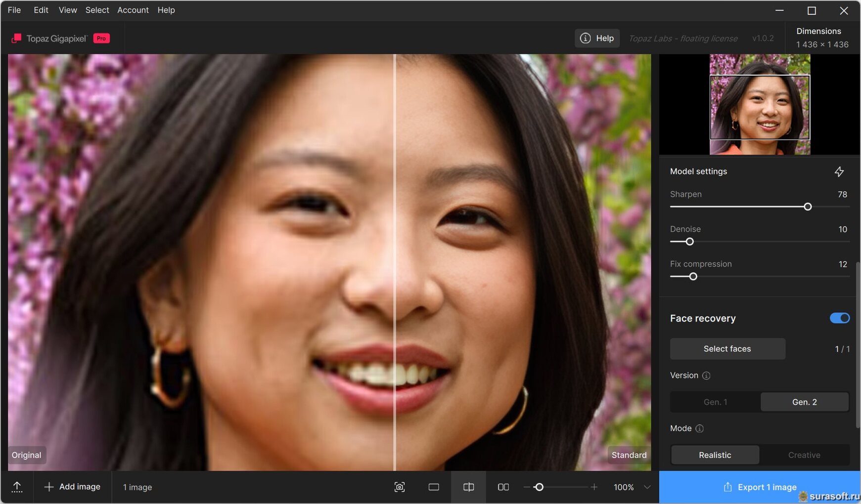Select the side-by-side view icon
This screenshot has height=504, width=861.
[503, 487]
